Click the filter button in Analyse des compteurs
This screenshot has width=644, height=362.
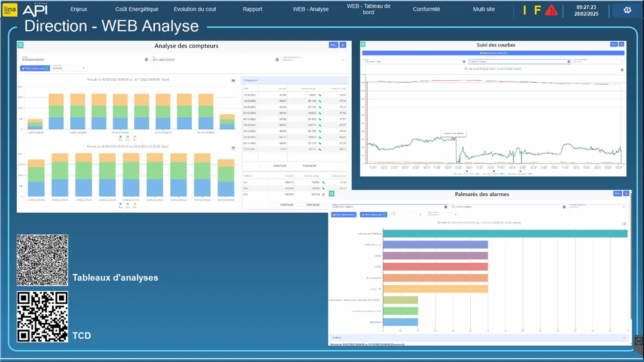pyautogui.click(x=35, y=69)
